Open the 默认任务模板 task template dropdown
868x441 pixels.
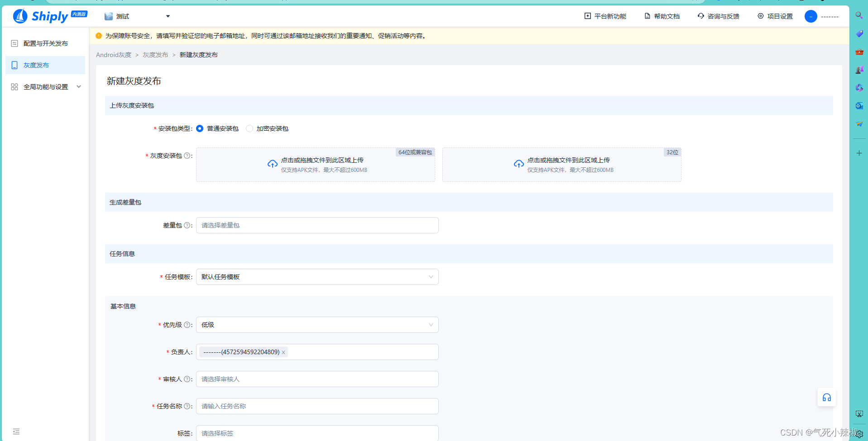(x=317, y=276)
